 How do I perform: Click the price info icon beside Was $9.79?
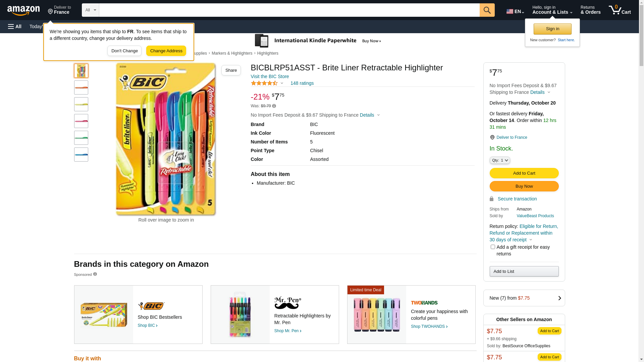click(274, 106)
